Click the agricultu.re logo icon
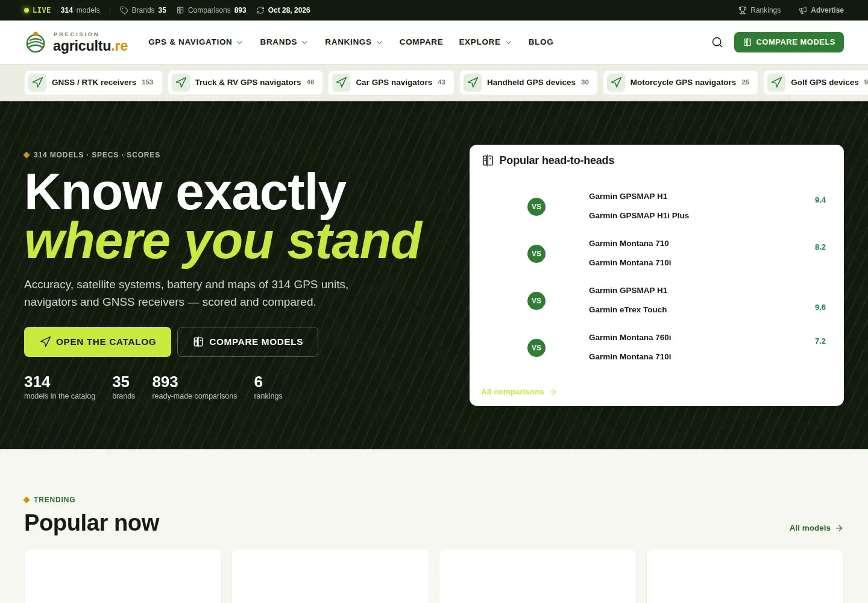The width and height of the screenshot is (868, 603). 36,42
